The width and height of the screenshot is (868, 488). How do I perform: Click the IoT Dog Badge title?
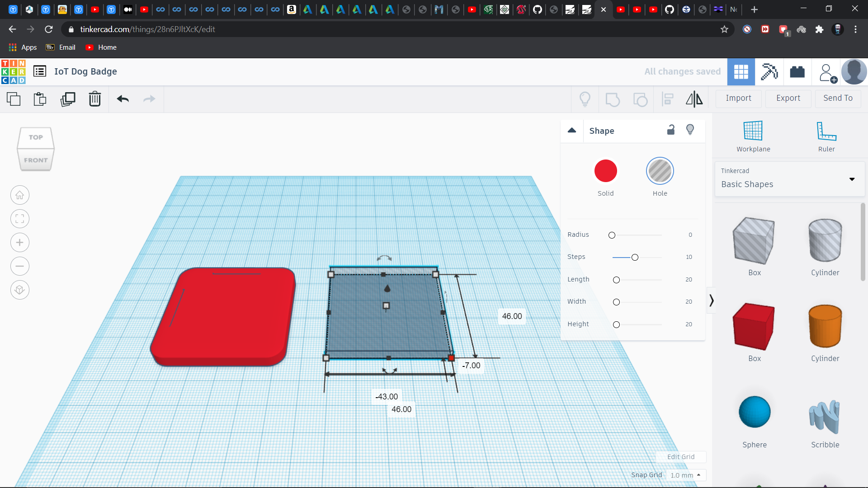tap(86, 71)
